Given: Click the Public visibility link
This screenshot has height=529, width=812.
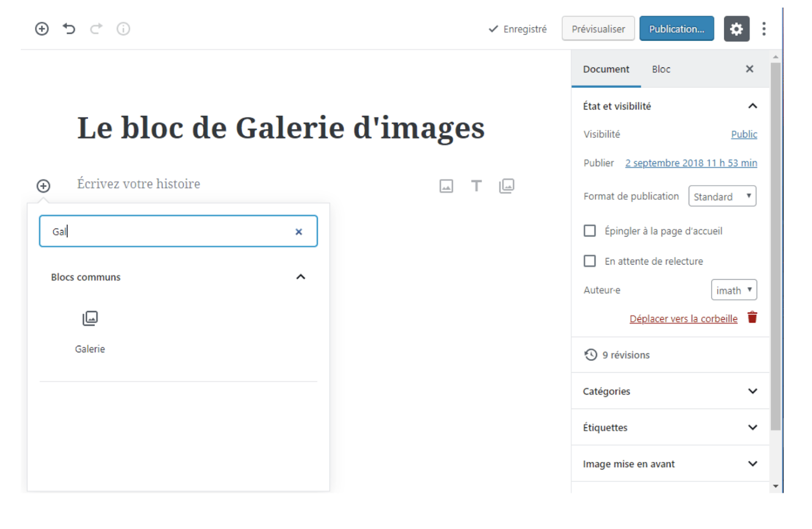Looking at the screenshot, I should click(x=743, y=135).
